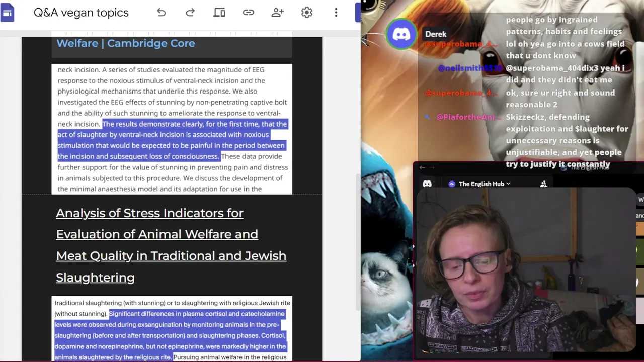Screen dimensions: 644x362
Task: Open the three-dot more menu
Action: point(336,13)
